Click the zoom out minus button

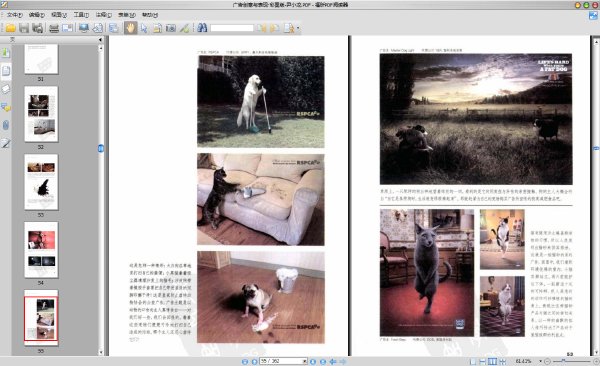[x=547, y=361]
